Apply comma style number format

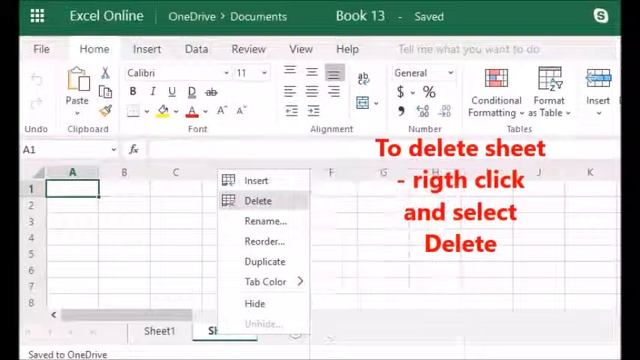401,111
